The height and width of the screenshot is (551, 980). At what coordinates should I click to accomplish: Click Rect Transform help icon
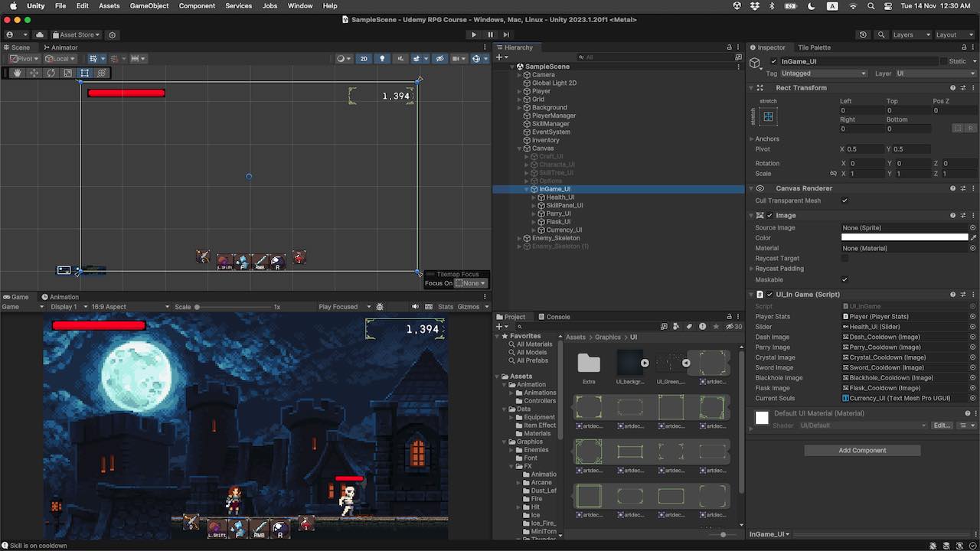[952, 88]
